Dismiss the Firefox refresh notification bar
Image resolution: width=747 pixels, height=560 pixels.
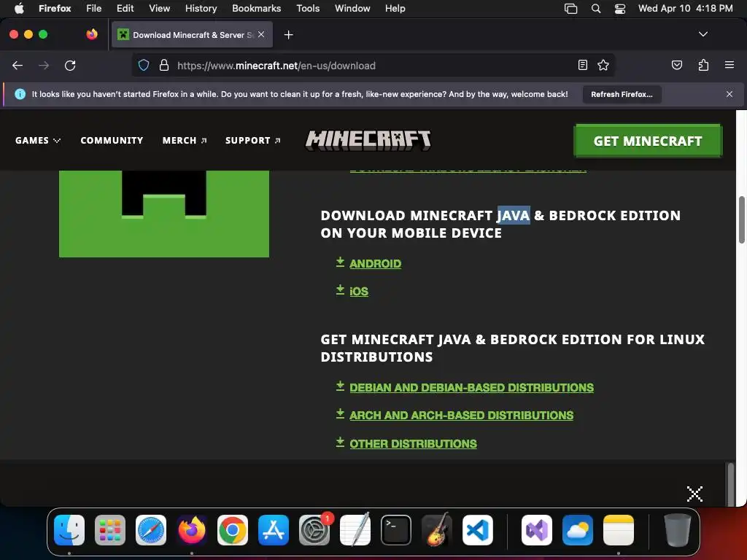[729, 94]
